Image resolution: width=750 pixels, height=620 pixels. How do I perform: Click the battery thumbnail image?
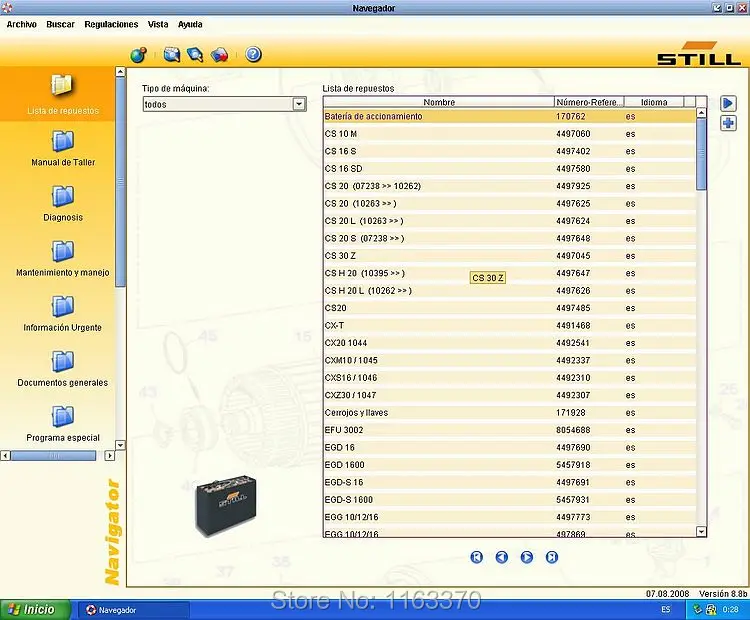(x=226, y=505)
